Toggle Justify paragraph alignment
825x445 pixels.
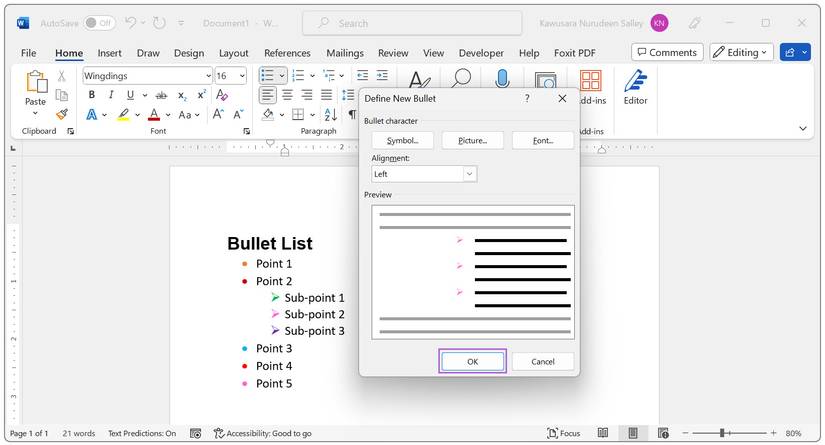click(x=327, y=95)
